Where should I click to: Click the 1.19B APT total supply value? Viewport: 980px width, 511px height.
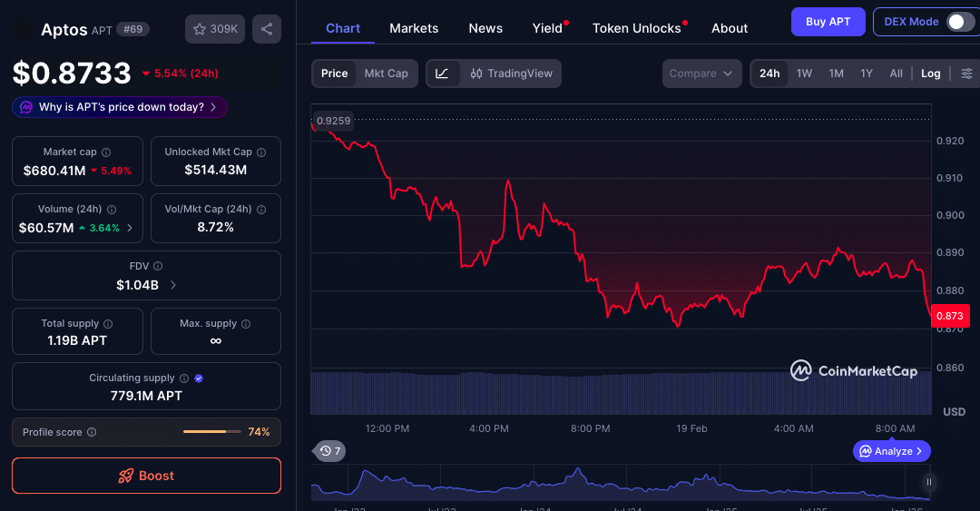77,341
